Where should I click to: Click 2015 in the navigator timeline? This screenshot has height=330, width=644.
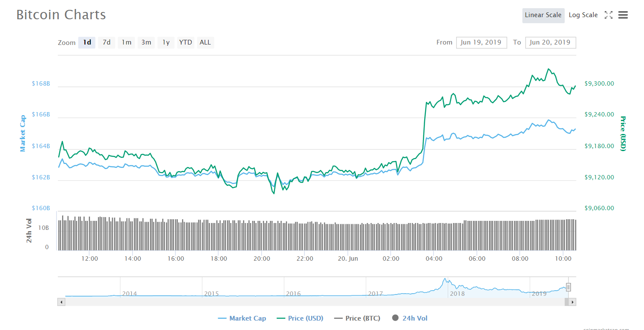212,294
